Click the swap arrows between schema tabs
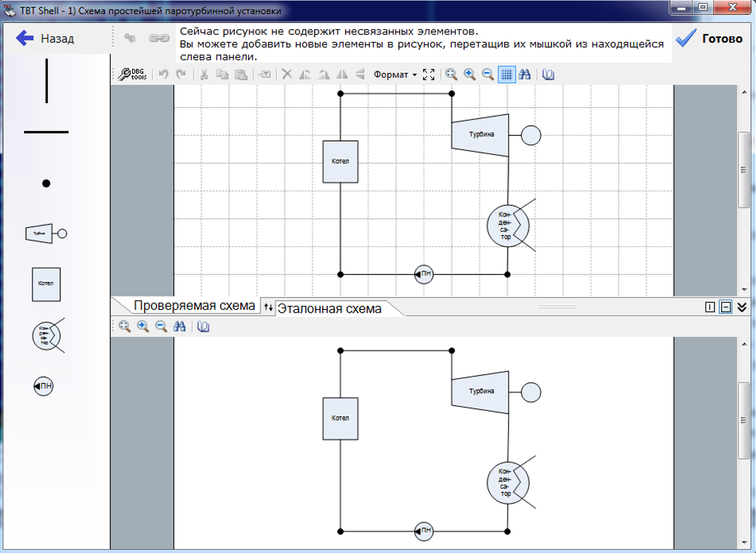 click(x=268, y=307)
